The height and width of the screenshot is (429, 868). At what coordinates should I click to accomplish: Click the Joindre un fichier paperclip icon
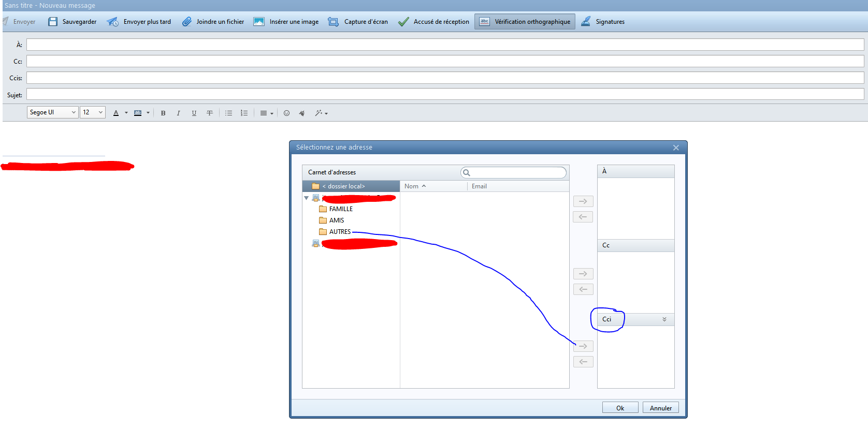point(187,22)
